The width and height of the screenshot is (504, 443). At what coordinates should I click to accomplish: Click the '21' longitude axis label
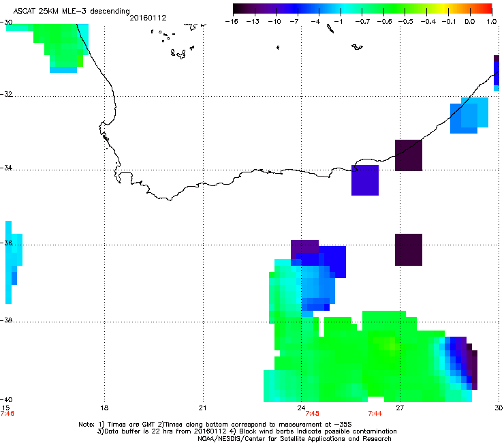pyautogui.click(x=202, y=408)
